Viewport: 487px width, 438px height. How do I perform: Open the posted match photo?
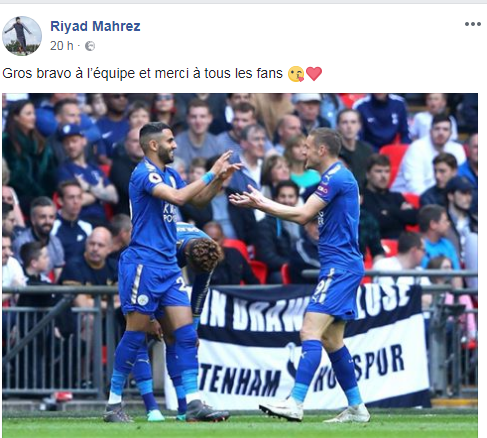coord(240,265)
